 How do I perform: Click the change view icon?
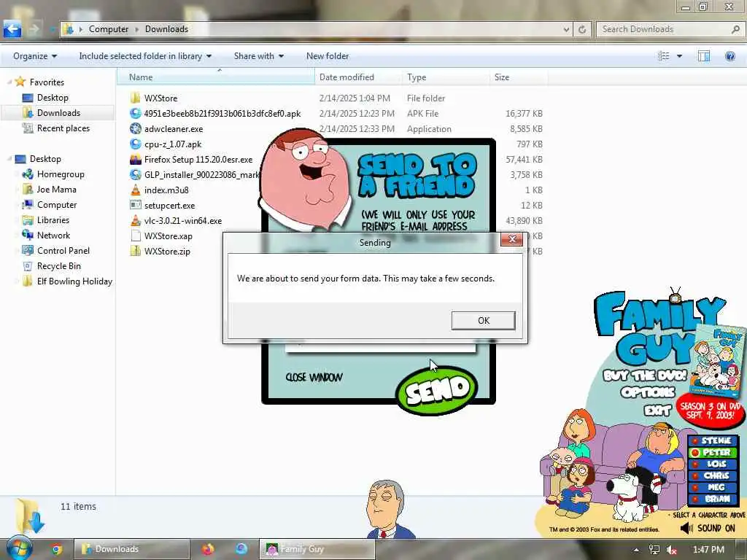663,56
